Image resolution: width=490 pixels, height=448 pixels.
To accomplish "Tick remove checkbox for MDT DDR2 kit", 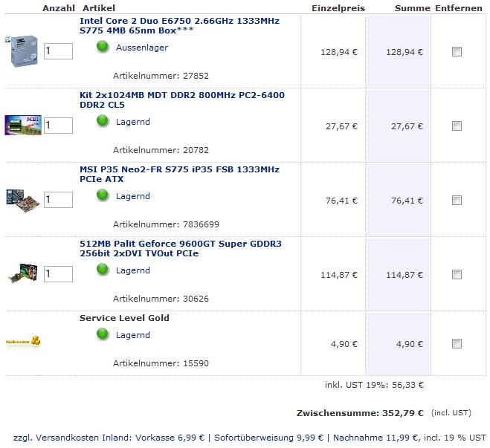I will coord(457,126).
